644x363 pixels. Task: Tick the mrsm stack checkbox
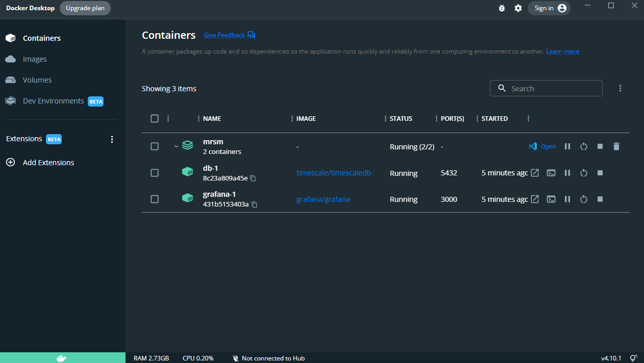pyautogui.click(x=155, y=146)
